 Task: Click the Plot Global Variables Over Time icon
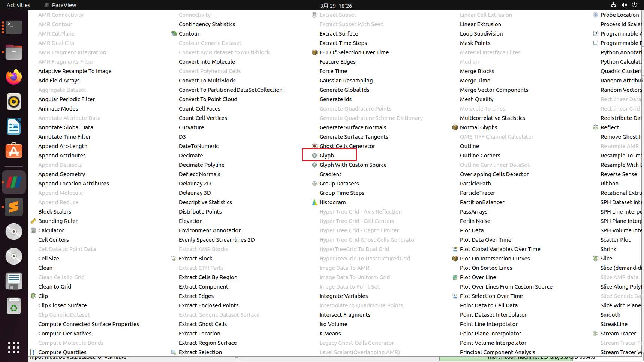click(x=455, y=249)
